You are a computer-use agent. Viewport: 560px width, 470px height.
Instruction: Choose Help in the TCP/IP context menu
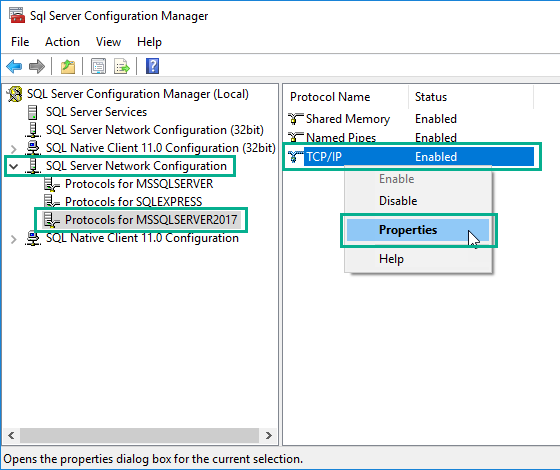click(x=418, y=259)
